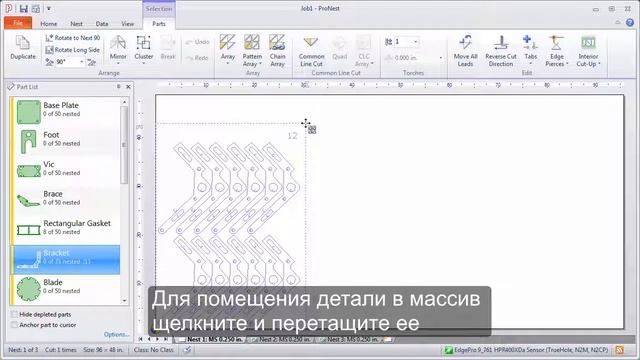
Task: Open the ProNest help icon
Action: pyautogui.click(x=630, y=23)
